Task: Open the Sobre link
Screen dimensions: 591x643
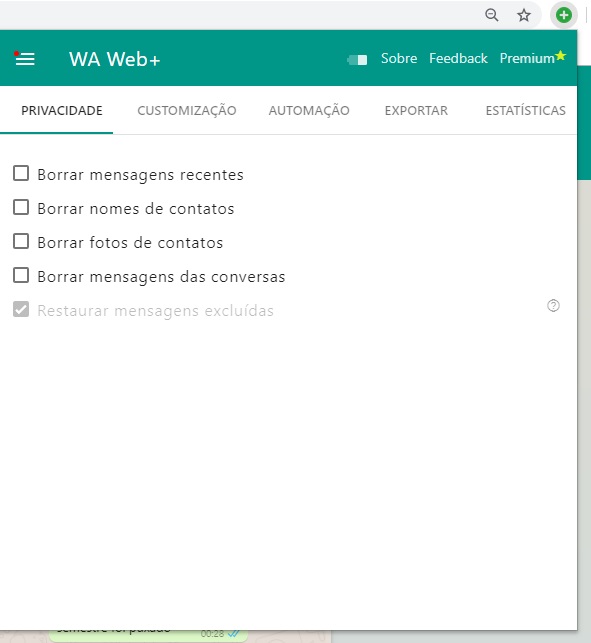Action: coord(399,58)
